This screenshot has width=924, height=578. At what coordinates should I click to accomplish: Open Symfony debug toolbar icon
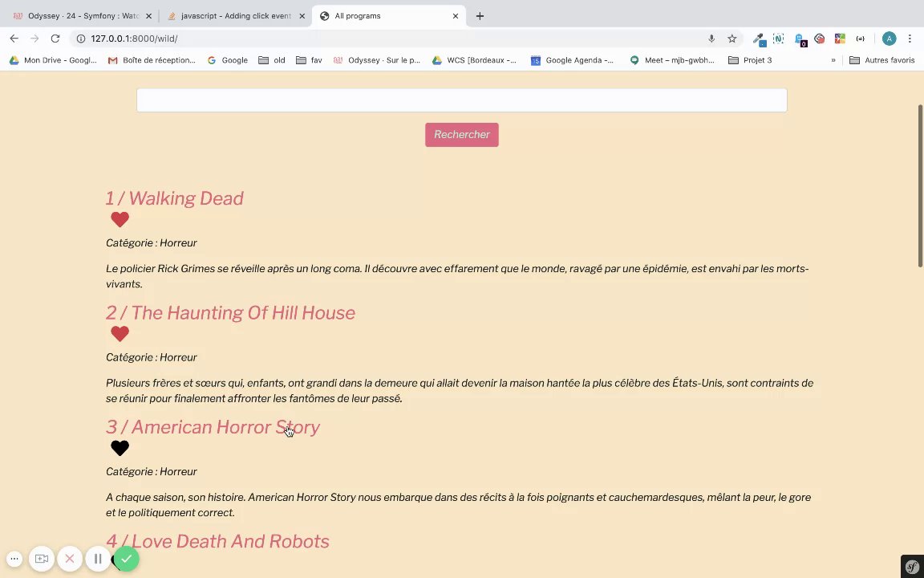912,566
